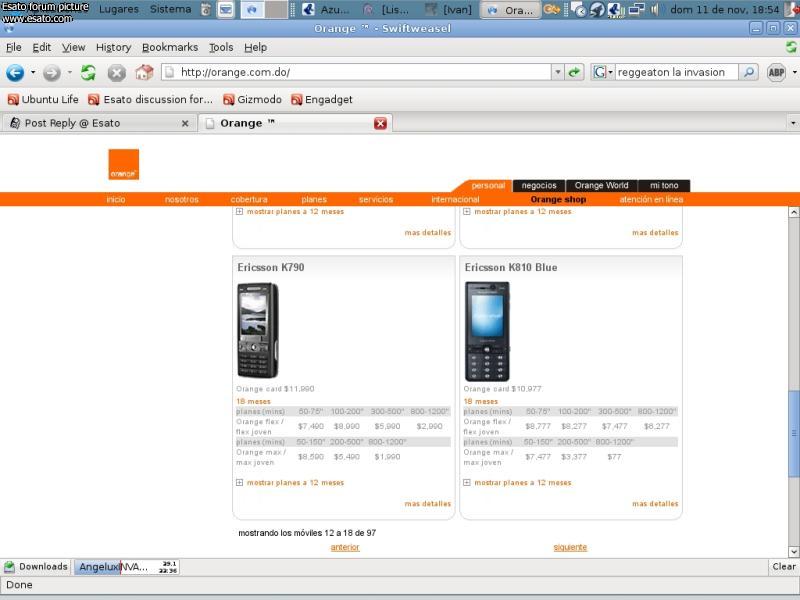Click 'mas detalles' for Ericsson K790
The image size is (800, 600).
point(428,504)
